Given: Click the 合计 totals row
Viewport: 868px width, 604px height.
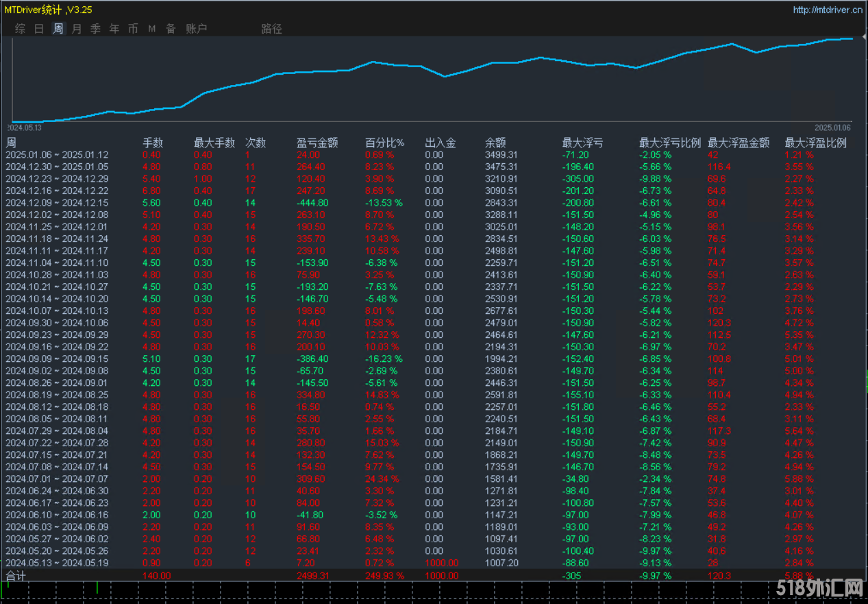Looking at the screenshot, I should (16, 576).
